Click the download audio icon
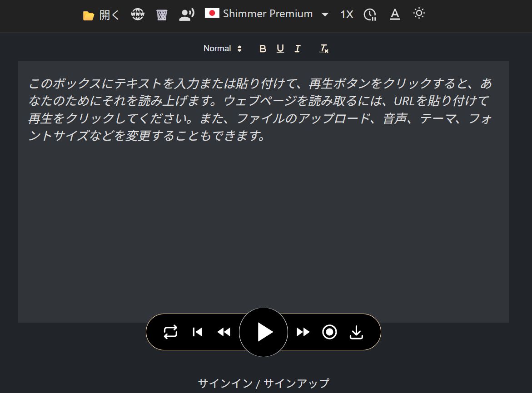 [357, 333]
